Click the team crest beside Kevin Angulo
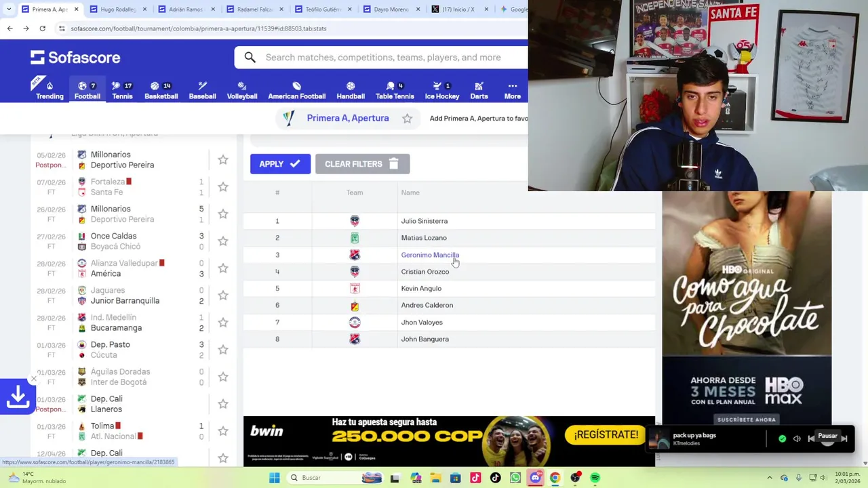 (x=355, y=289)
